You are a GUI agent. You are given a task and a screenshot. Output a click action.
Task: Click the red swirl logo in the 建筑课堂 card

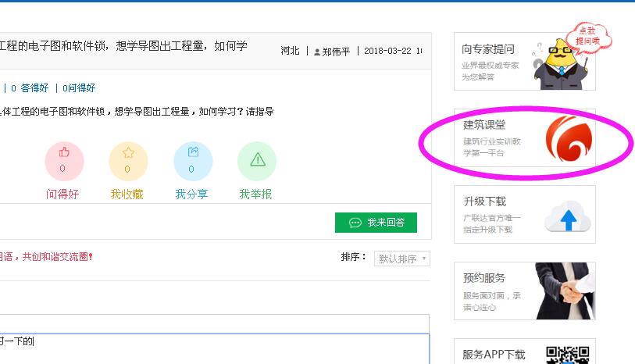click(569, 138)
